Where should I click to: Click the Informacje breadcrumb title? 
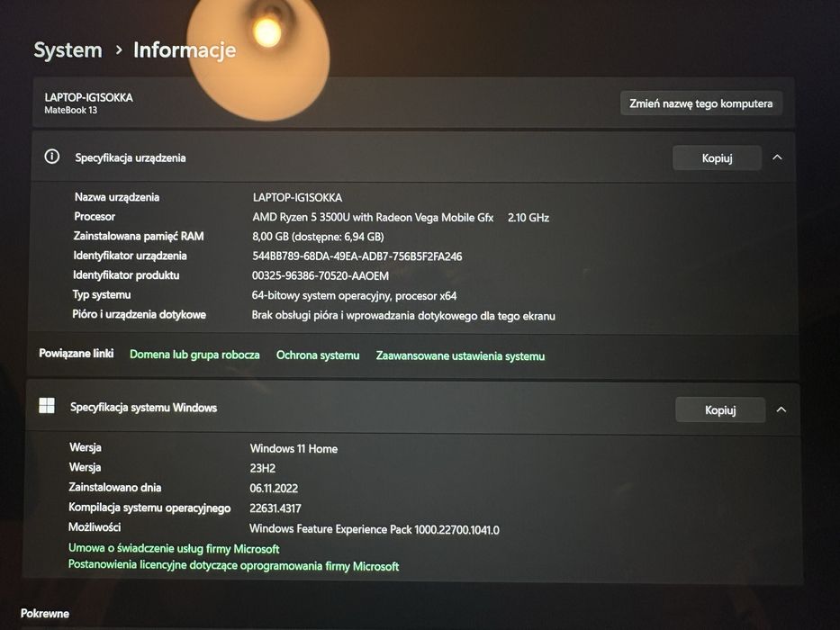(x=185, y=49)
